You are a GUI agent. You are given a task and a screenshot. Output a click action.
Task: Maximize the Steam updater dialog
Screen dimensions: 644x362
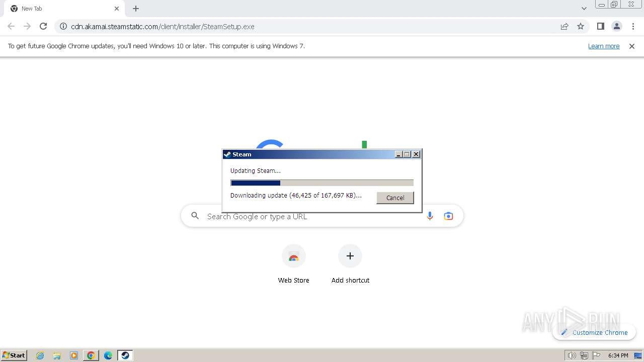407,154
